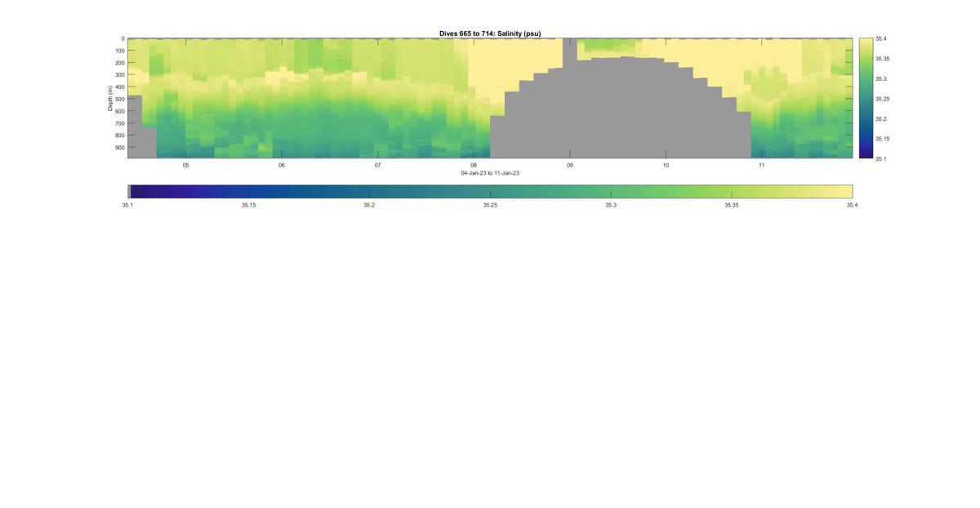The width and height of the screenshot is (980, 508).
Task: Select the "Depth (m)" y-axis label
Action: click(109, 98)
